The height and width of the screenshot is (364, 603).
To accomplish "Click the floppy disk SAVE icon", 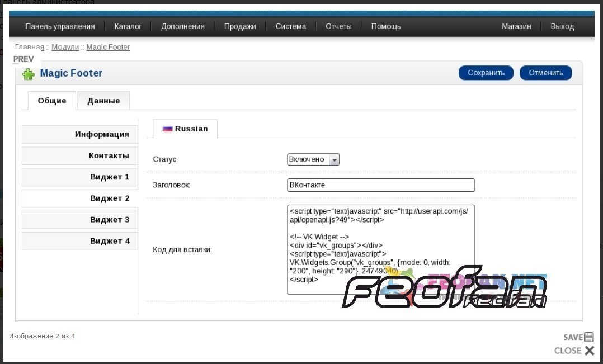I will (x=589, y=337).
